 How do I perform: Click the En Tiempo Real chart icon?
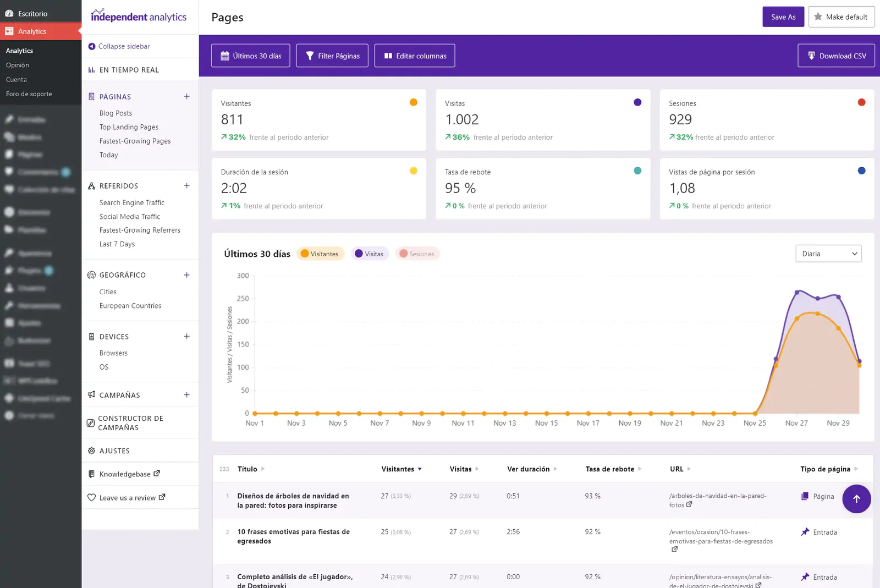(91, 70)
